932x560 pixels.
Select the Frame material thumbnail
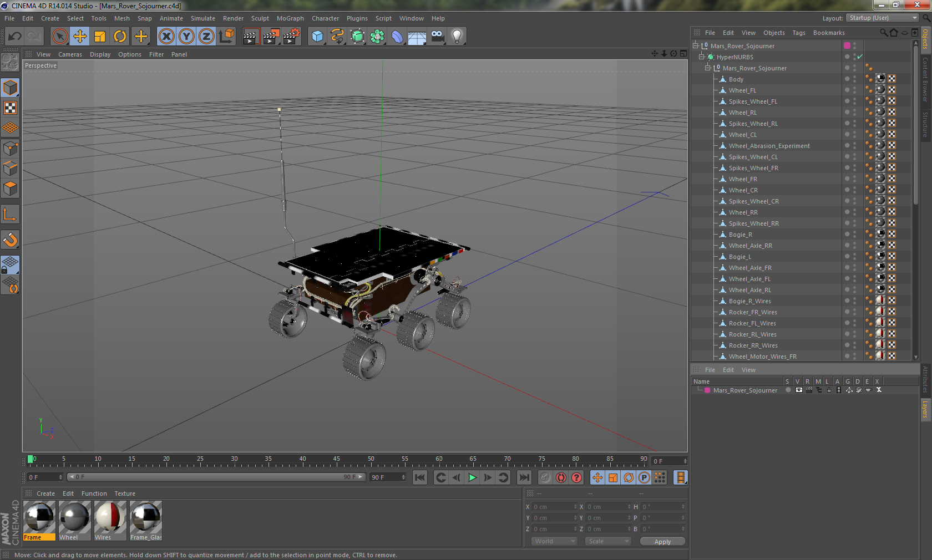coord(39,521)
